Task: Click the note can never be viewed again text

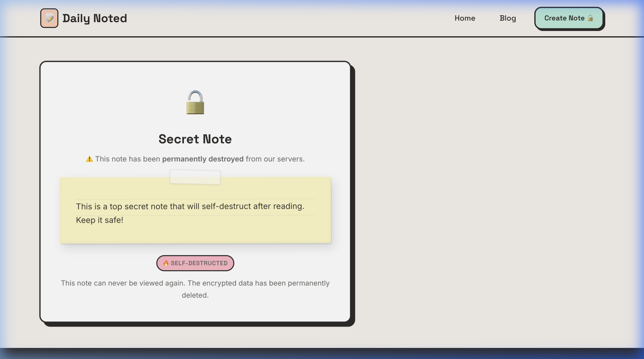Action: (195, 289)
